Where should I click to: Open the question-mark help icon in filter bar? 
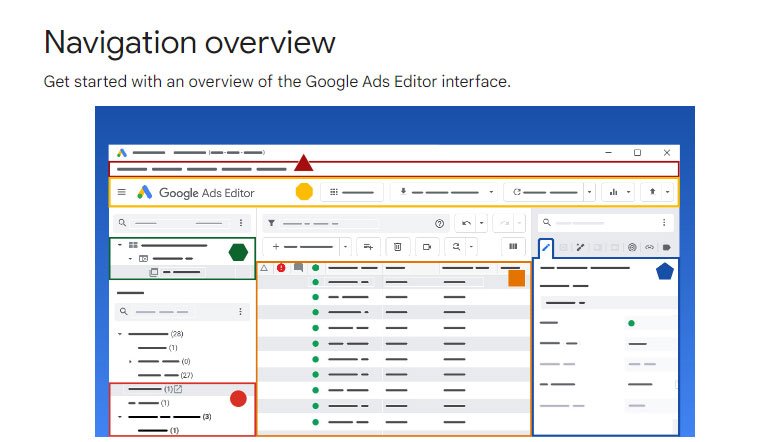pyautogui.click(x=439, y=224)
